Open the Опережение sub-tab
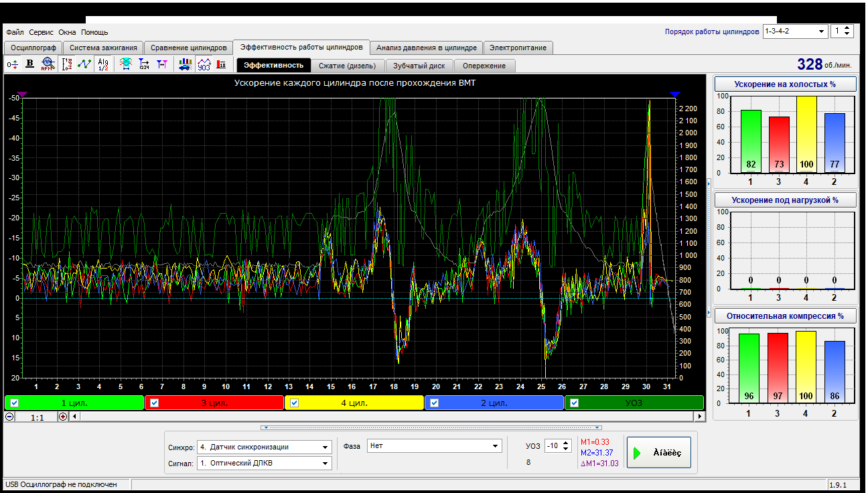 (x=484, y=66)
